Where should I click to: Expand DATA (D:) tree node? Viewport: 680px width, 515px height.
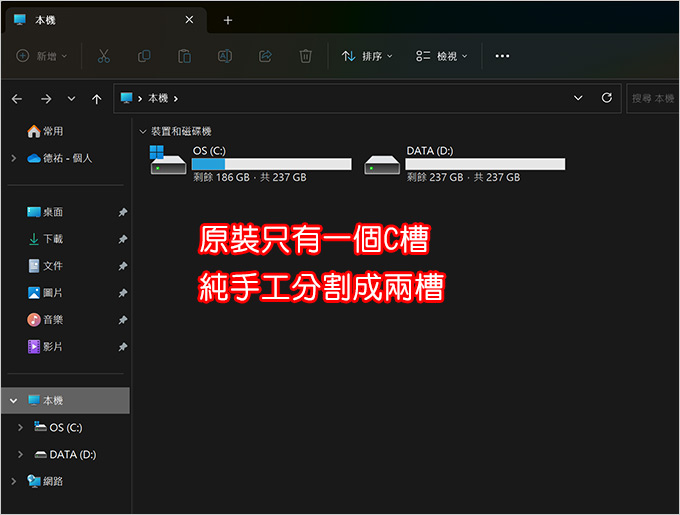[x=20, y=454]
